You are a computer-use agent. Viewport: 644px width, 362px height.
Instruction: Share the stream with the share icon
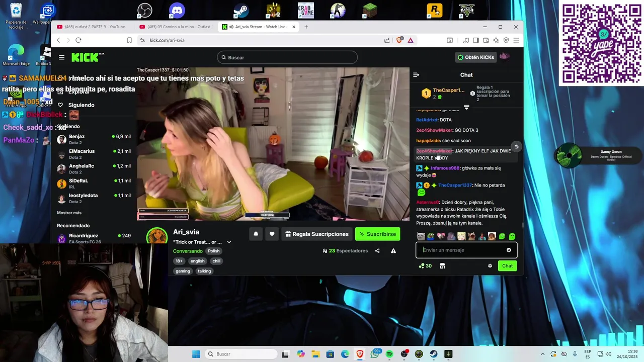[377, 251]
